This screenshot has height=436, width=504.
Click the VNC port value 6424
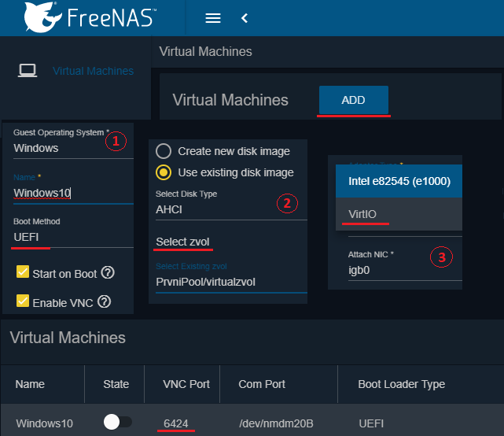coord(176,423)
